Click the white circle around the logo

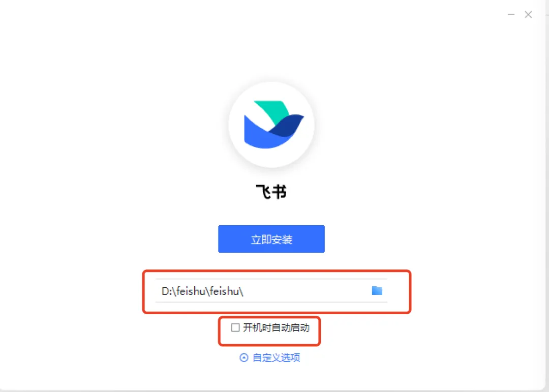tap(271, 125)
